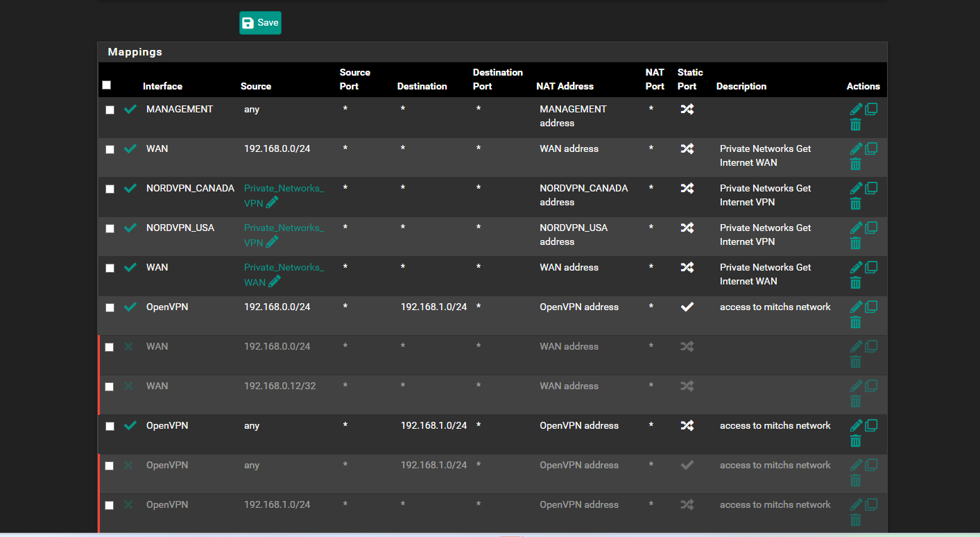Screen dimensions: 980x537
Task: Toggle the enabled checkmark on the MANAGEMENT row
Action: [130, 109]
